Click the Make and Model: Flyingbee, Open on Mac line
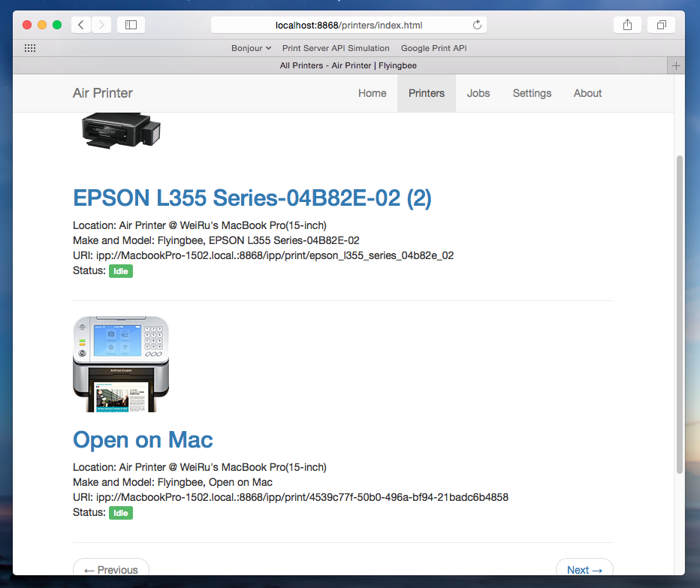 click(173, 483)
